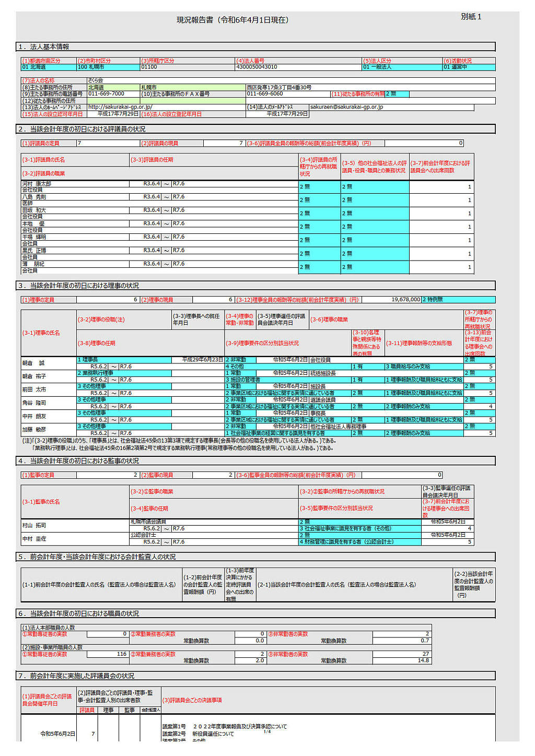The height and width of the screenshot is (756, 535).
Task: Click the sakuraen@sakurakai-gp.or.jp email address
Action: (x=346, y=107)
